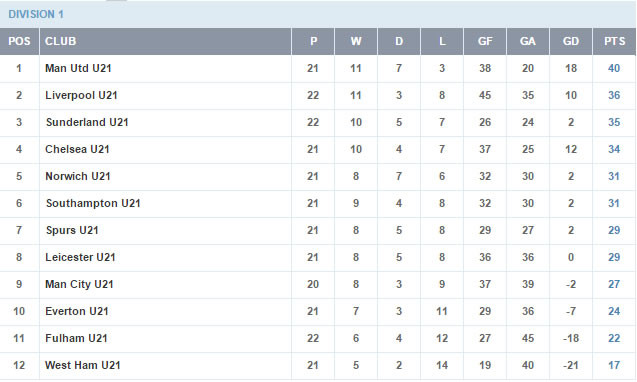Select Man City U21 team name

(x=79, y=284)
